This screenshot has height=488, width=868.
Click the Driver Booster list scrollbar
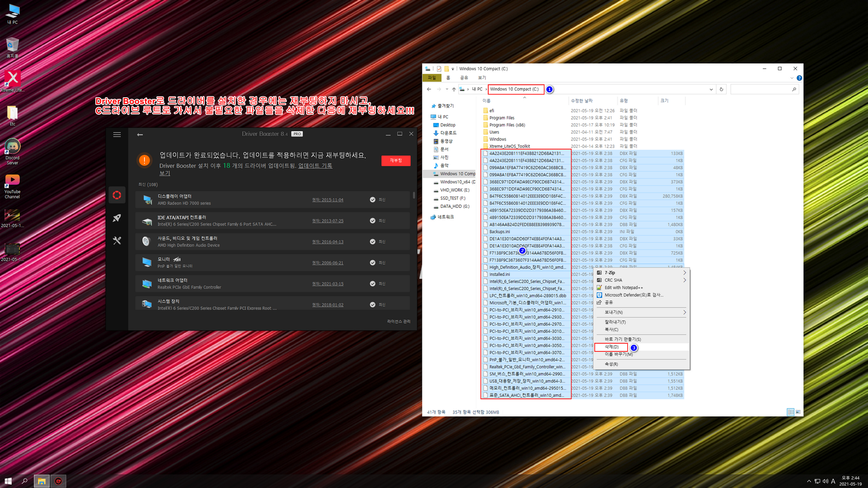[x=414, y=195]
